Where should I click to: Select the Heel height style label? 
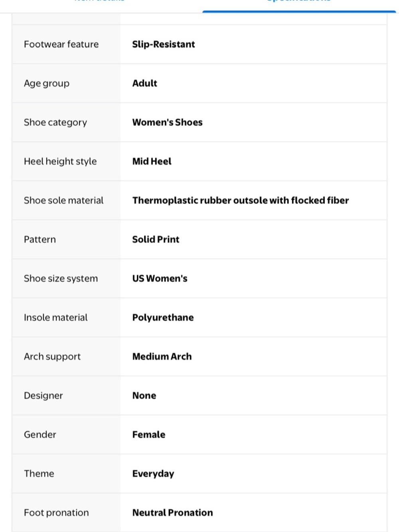tap(60, 162)
